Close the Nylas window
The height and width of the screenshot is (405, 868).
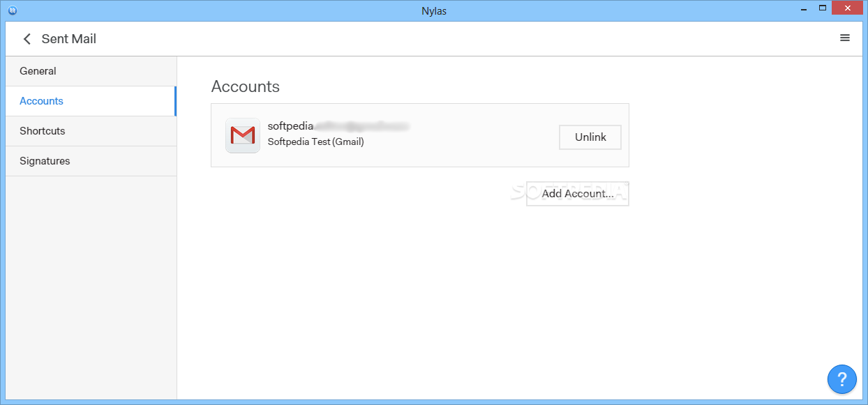pos(847,8)
